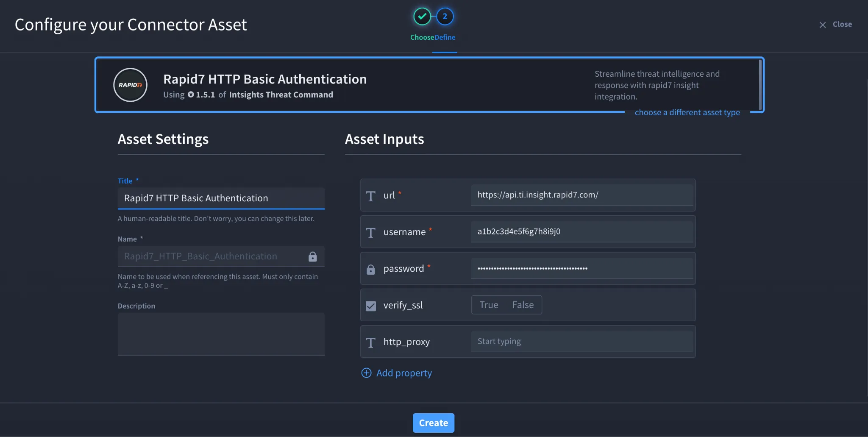Image resolution: width=868 pixels, height=437 pixels.
Task: Click the lock icon beside password
Action: [371, 269]
